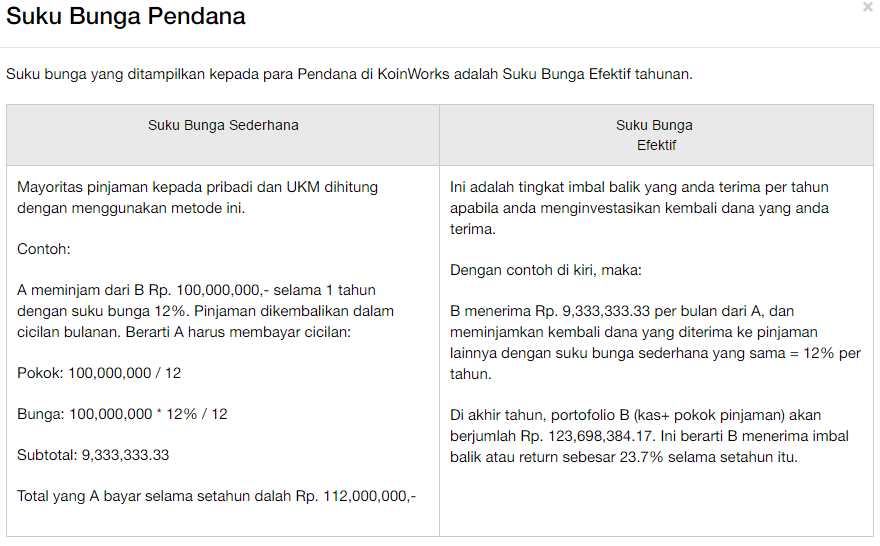This screenshot has width=880, height=546.
Task: Click the A meminjam dari B paragraph
Action: (205, 311)
